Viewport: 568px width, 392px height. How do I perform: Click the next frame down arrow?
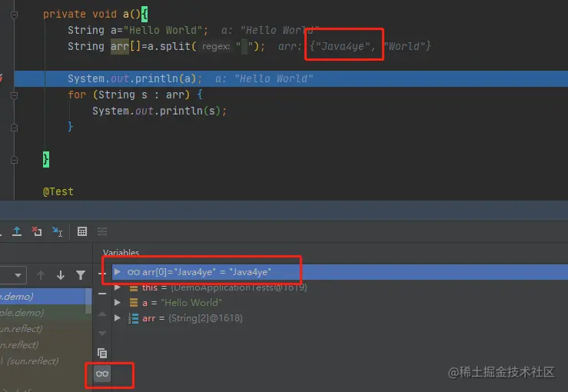61,275
